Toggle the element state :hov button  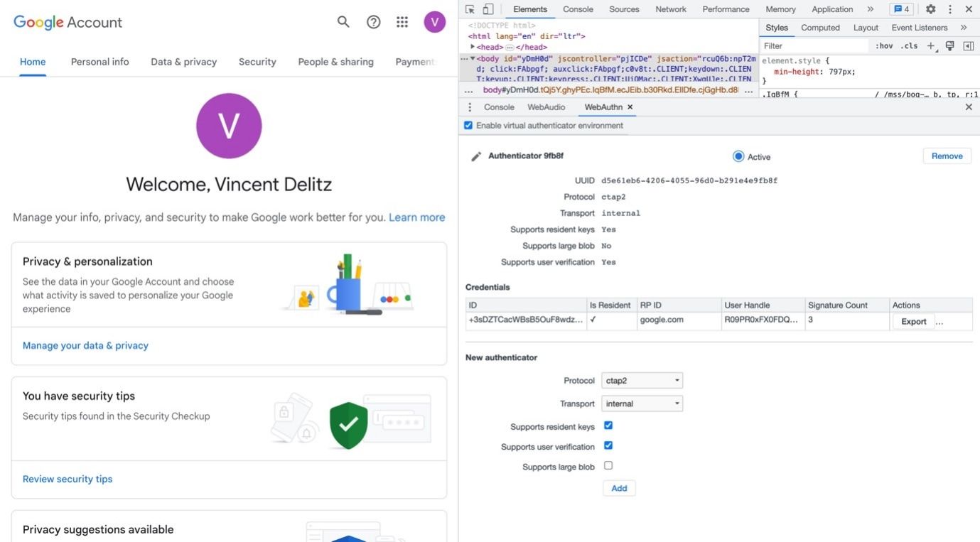[x=884, y=46]
